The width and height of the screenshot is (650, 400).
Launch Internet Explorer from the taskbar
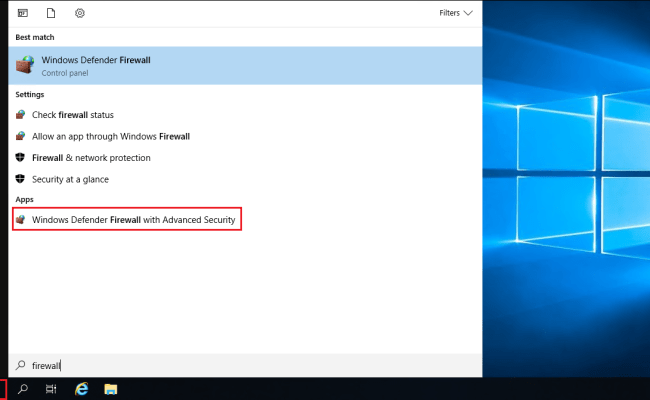pos(82,389)
